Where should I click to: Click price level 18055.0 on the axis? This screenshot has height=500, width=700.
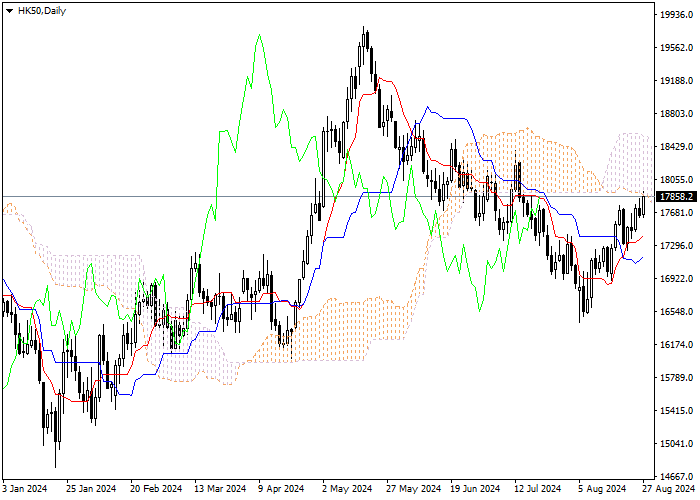coord(676,180)
